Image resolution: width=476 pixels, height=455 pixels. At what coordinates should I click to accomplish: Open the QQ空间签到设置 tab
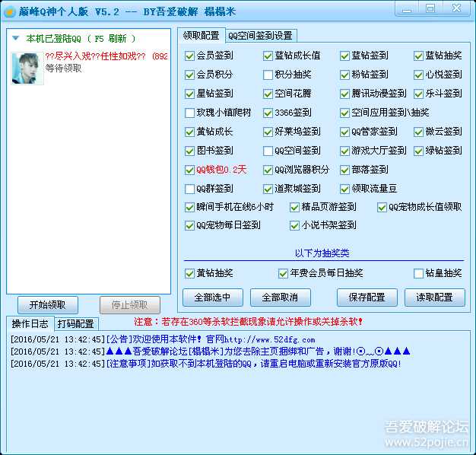point(261,36)
